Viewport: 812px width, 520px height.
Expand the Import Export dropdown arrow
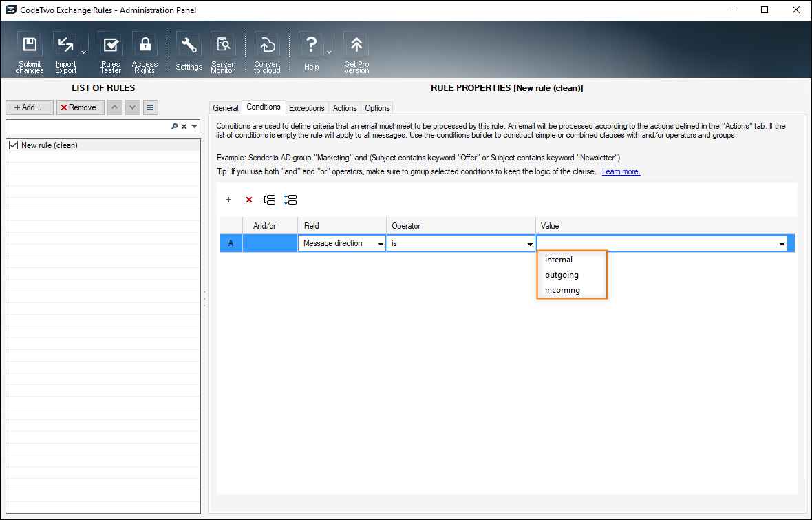point(83,52)
